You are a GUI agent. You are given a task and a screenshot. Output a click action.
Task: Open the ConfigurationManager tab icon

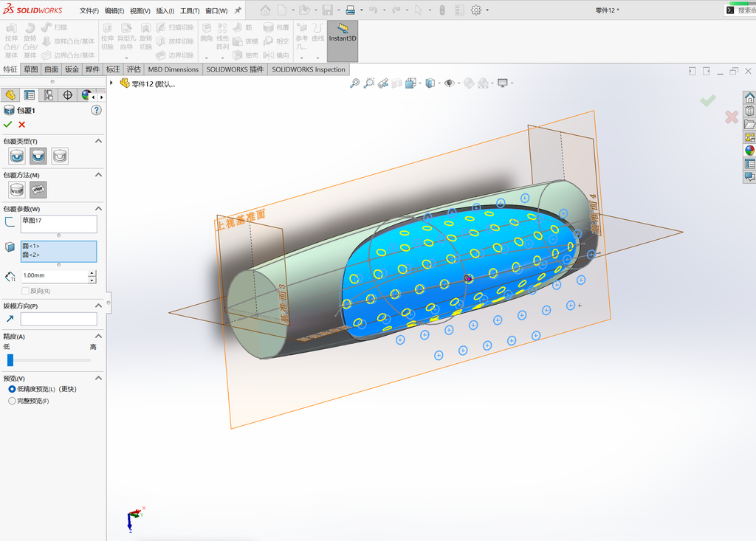point(49,95)
